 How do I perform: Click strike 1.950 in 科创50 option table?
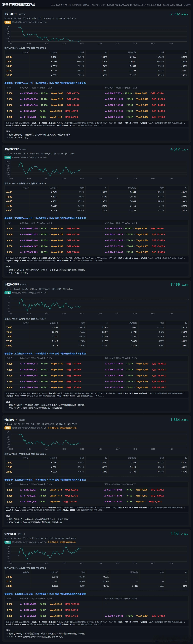9,467
